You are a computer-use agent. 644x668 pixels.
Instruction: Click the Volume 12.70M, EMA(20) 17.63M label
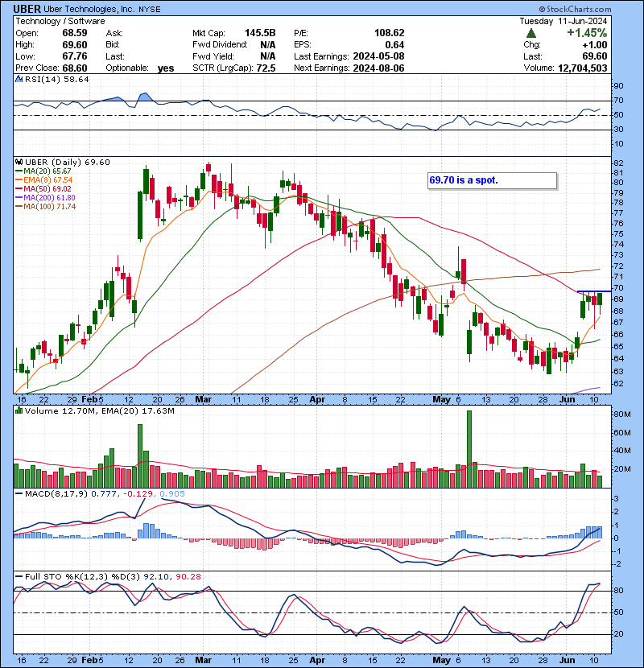(100, 411)
